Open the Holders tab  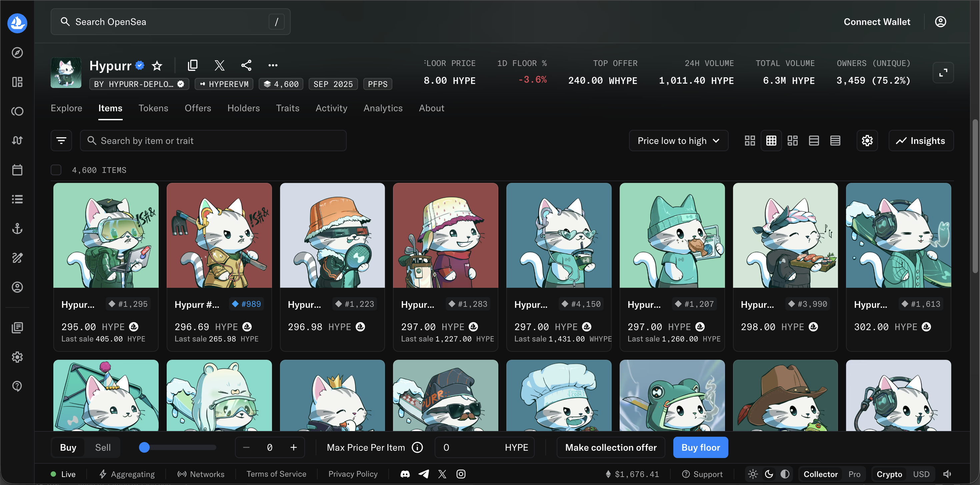pos(243,108)
